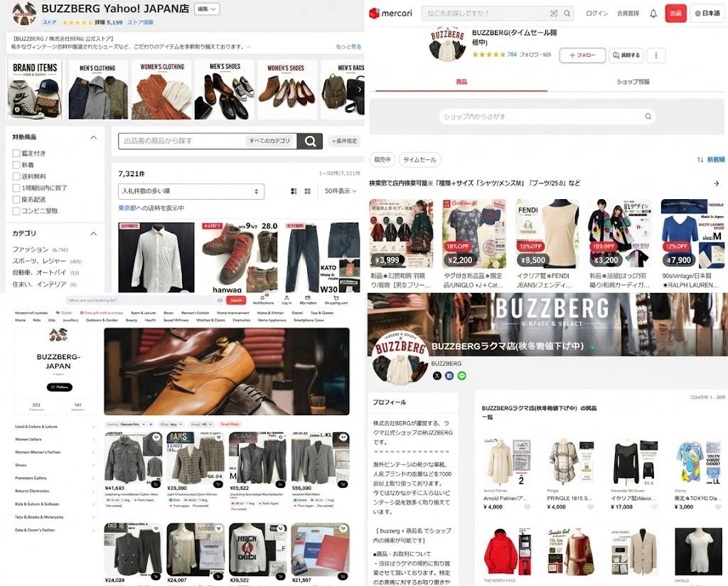The width and height of the screenshot is (728, 586).
Task: Click the red Search button
Action: (x=236, y=300)
